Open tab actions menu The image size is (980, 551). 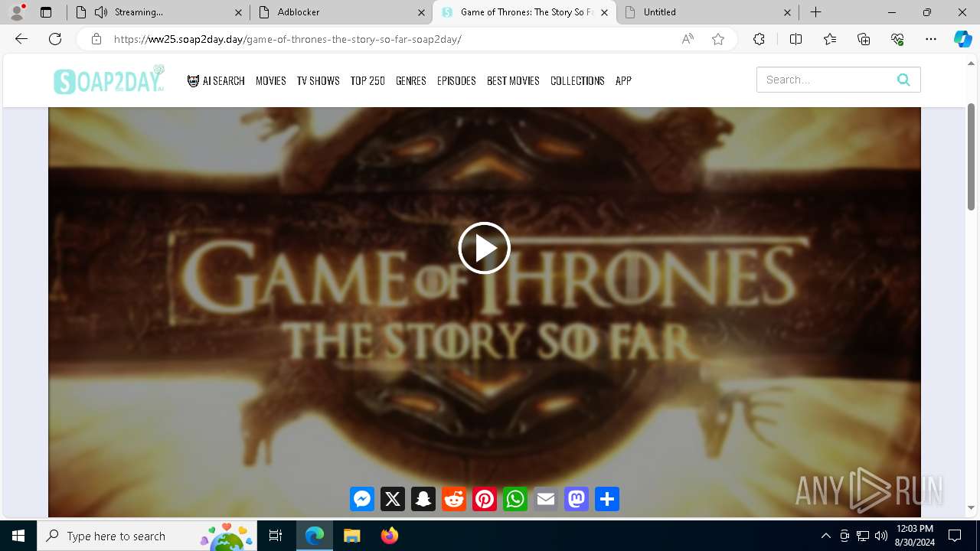pos(46,12)
